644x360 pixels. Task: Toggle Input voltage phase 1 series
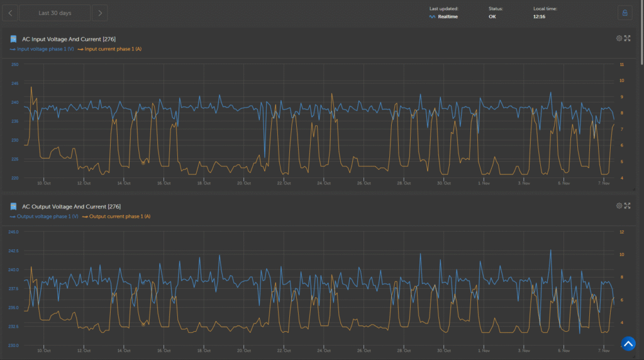point(45,49)
